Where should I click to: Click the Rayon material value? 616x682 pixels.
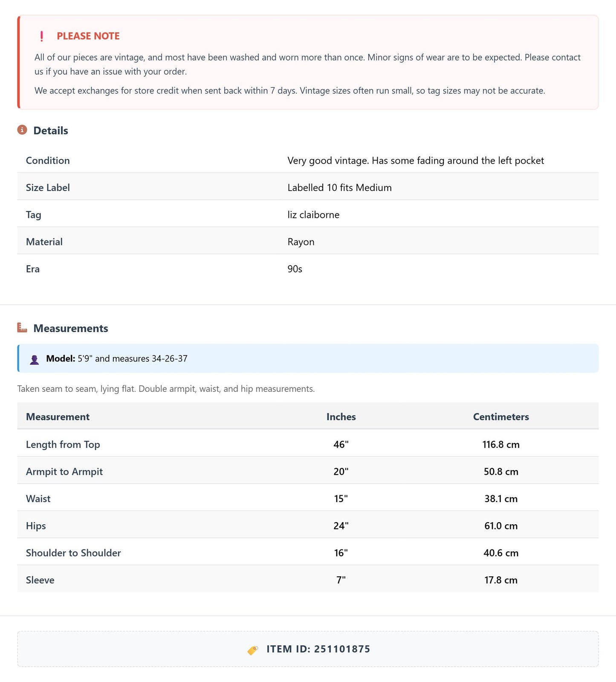click(301, 242)
